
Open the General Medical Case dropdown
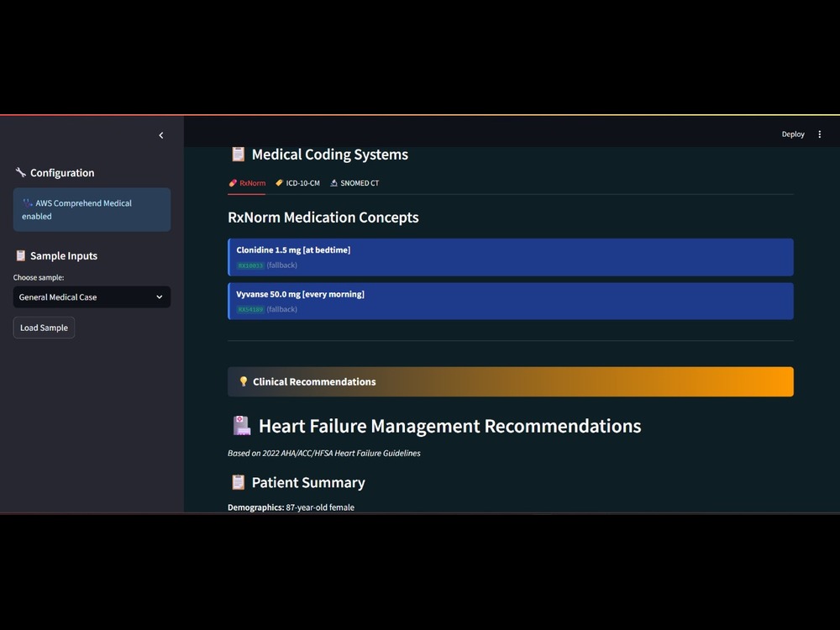(x=92, y=297)
